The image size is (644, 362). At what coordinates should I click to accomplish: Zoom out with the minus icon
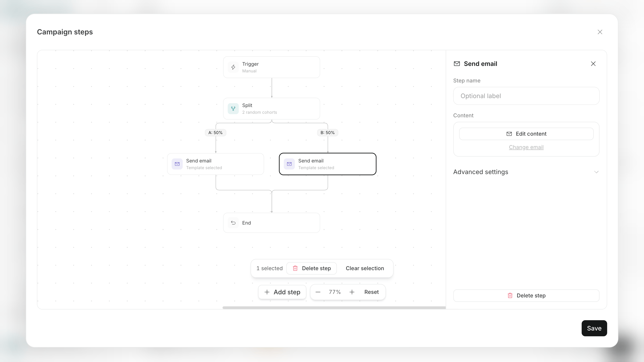click(x=318, y=292)
